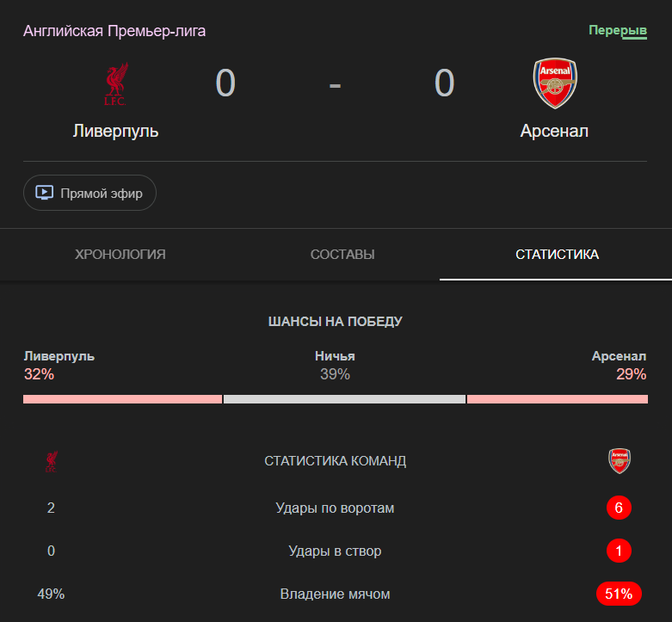Click the large Liverpool crest logo

click(115, 84)
